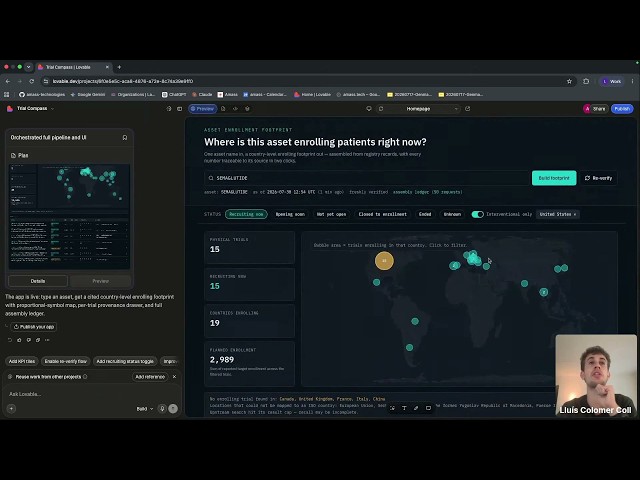Select the Unknown status filter
Image resolution: width=640 pixels, height=480 pixels.
point(452,214)
